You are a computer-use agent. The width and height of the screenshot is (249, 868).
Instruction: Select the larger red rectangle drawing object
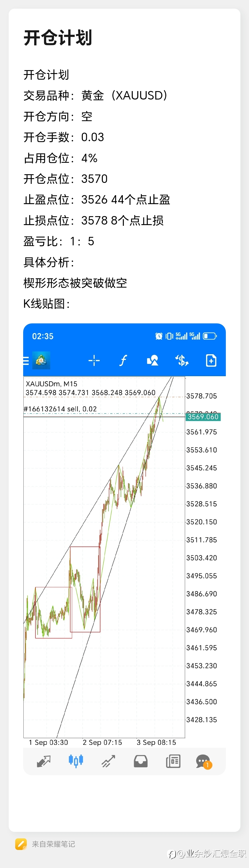85,589
